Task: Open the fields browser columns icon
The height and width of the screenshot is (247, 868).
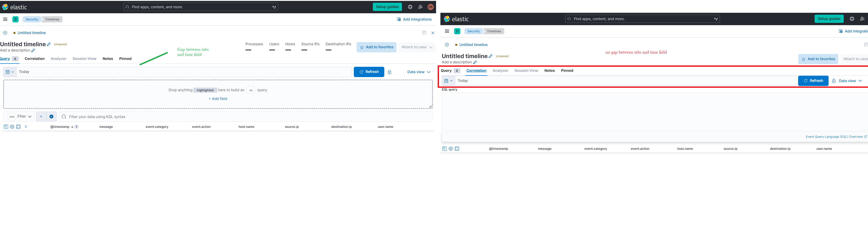Action: (5, 126)
